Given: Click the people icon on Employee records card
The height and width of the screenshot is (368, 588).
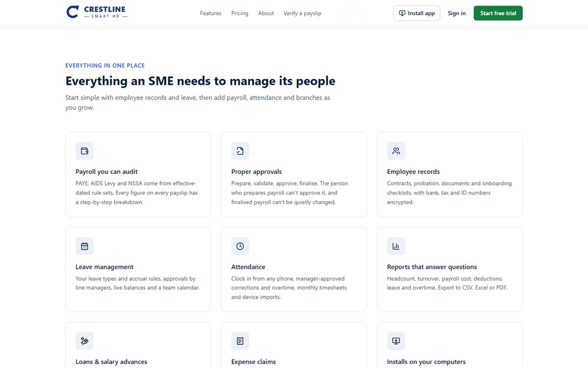Looking at the screenshot, I should (x=396, y=151).
